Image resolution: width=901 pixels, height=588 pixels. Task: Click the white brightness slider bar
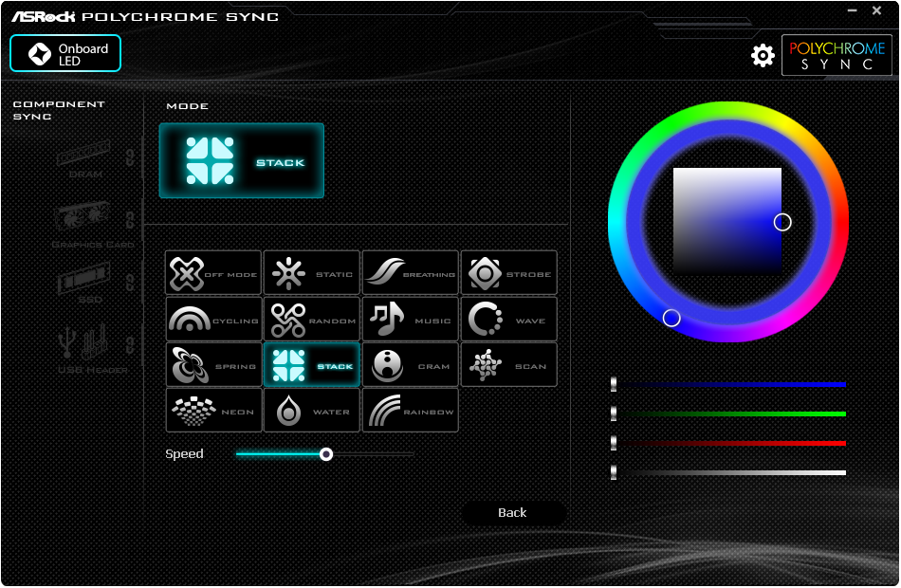click(x=728, y=472)
